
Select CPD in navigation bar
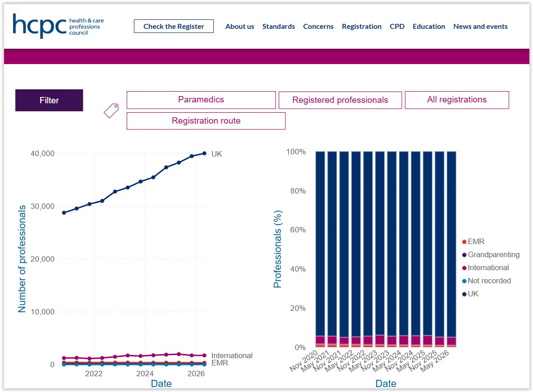(x=397, y=27)
